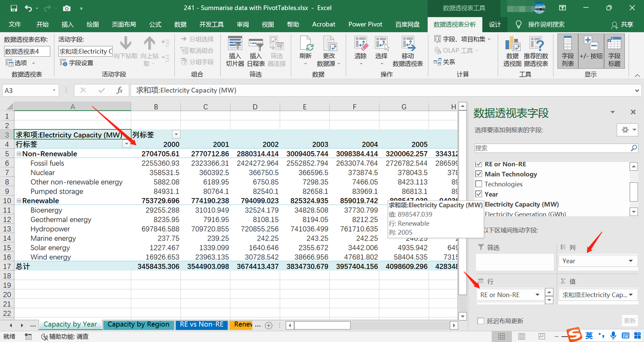Click the Undo arrow in quick access toolbar
Image resolution: width=644 pixels, height=342 pixels.
[29, 8]
